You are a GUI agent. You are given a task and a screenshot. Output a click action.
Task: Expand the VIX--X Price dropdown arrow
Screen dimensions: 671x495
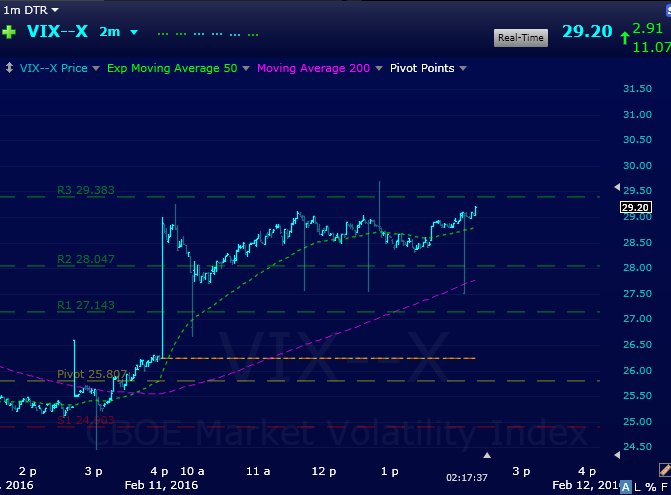(x=96, y=68)
